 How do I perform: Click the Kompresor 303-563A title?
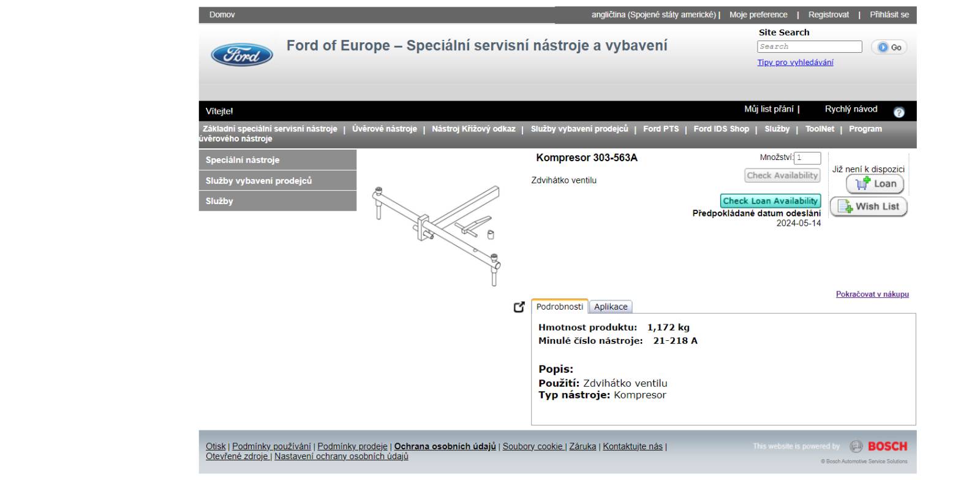click(587, 158)
